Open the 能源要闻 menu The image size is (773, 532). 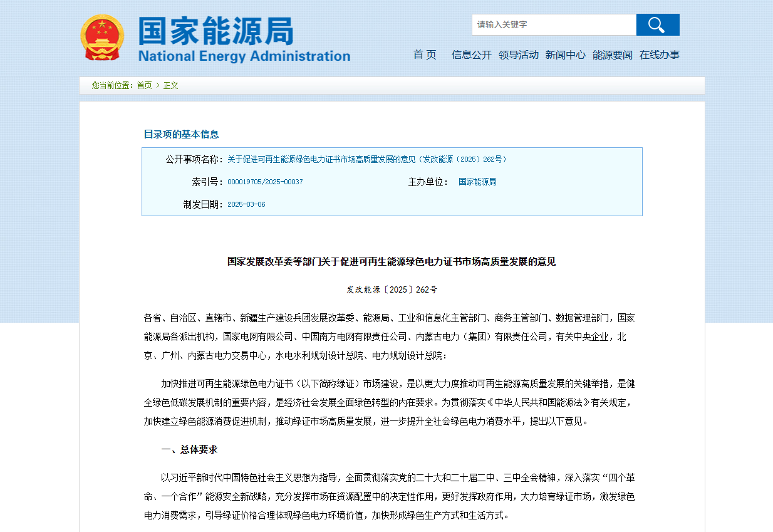[612, 55]
